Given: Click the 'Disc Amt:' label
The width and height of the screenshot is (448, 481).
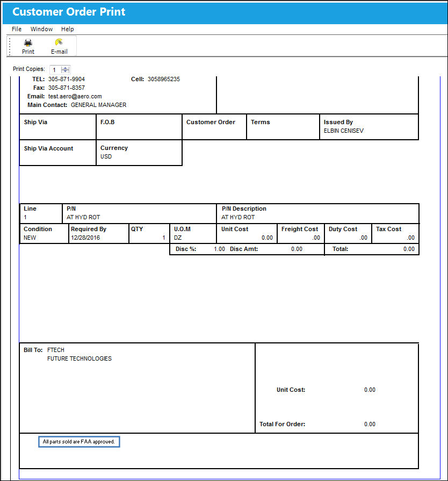Looking at the screenshot, I should [244, 249].
